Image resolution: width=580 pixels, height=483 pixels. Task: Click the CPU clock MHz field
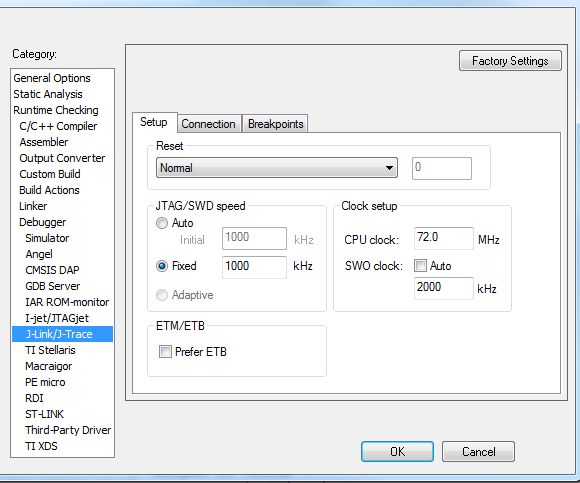click(x=444, y=238)
